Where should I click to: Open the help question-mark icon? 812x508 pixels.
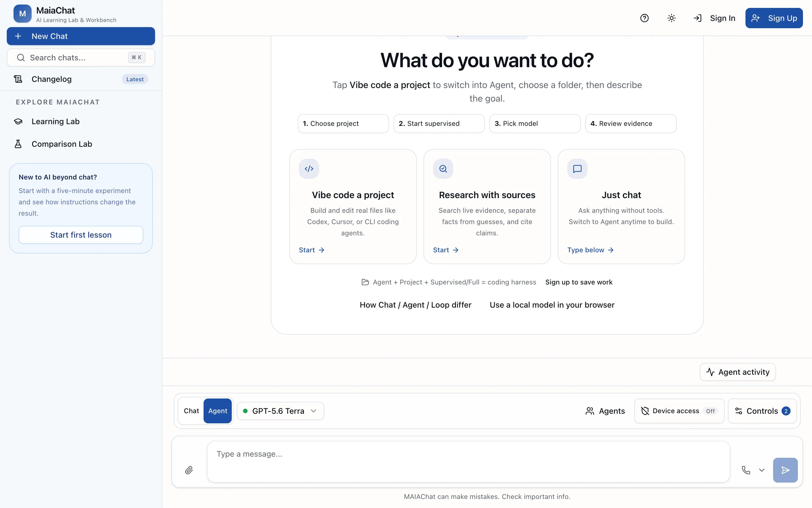pyautogui.click(x=644, y=18)
